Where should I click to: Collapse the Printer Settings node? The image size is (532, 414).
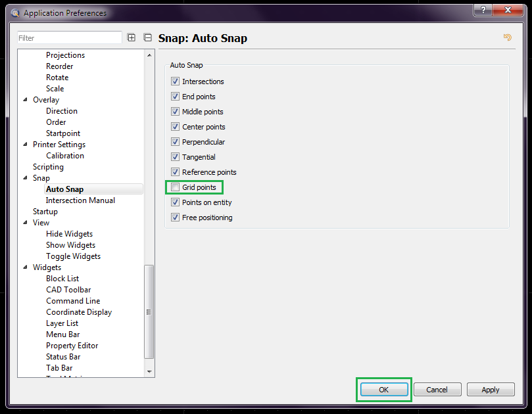click(27, 145)
